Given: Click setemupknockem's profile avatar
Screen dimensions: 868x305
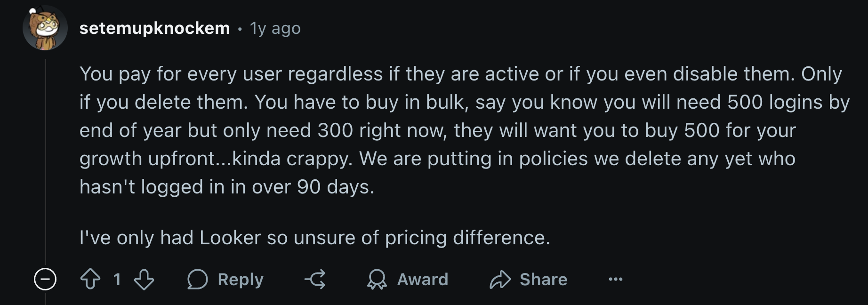Looking at the screenshot, I should click(x=45, y=29).
